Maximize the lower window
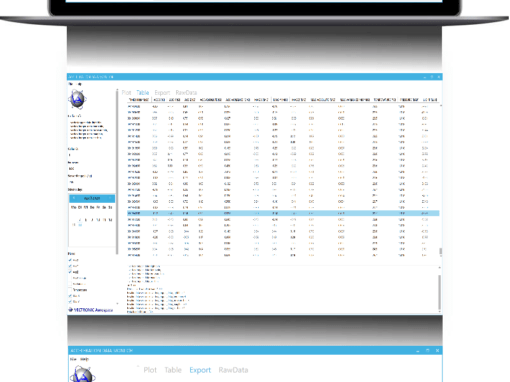Image resolution: width=510 pixels, height=382 pixels. tap(428, 350)
